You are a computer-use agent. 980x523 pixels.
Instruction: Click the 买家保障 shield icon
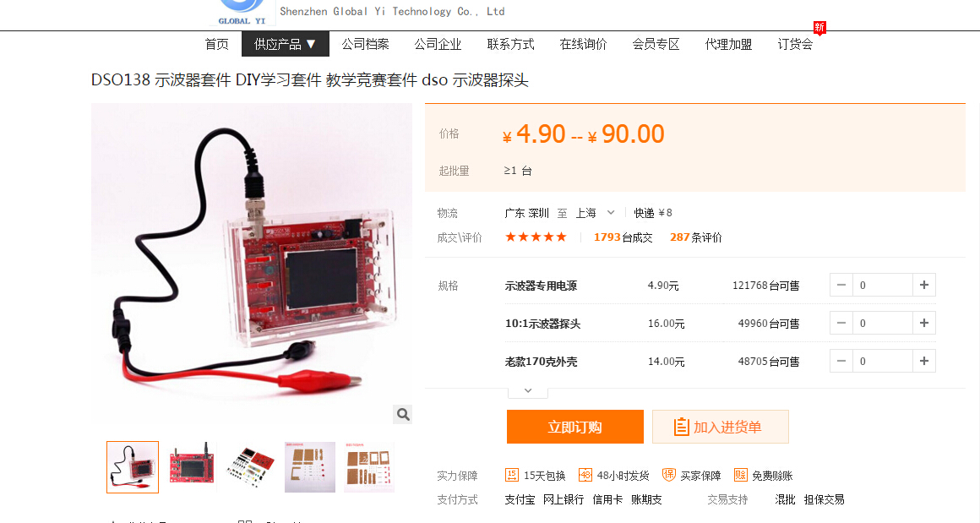point(669,476)
